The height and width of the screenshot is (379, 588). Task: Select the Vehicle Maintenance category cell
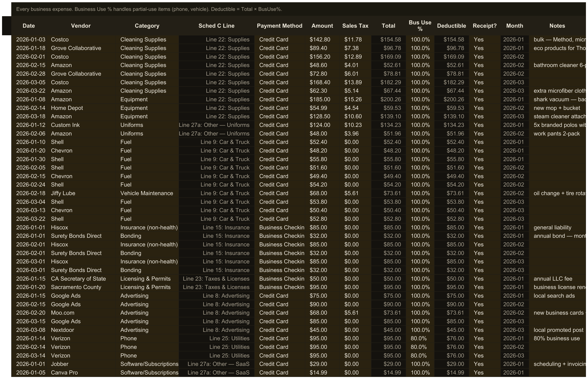147,193
